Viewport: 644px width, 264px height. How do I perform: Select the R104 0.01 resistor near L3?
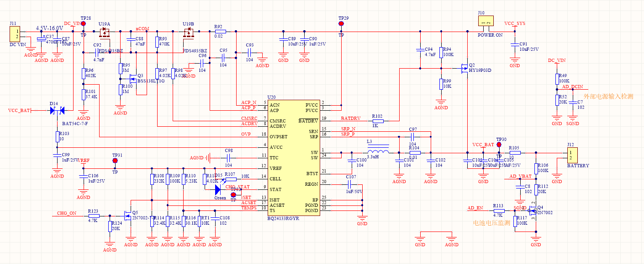(x=415, y=153)
